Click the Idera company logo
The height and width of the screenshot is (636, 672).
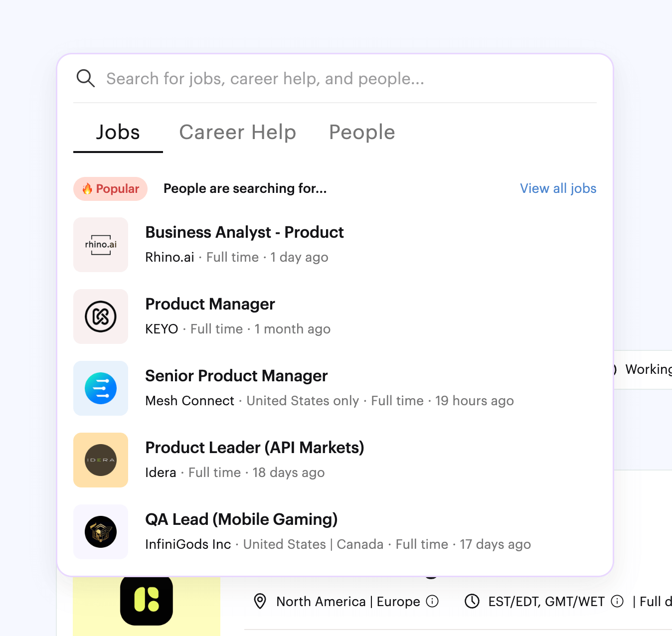tap(101, 460)
